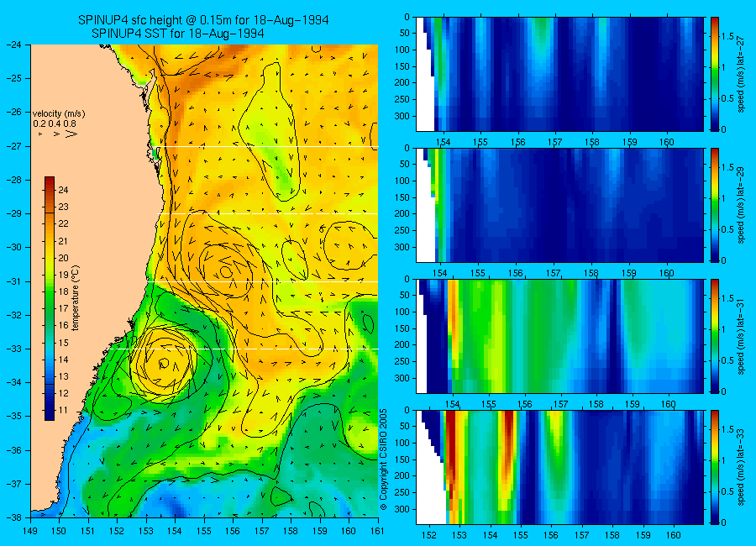Click the -33 latitude label on the map axis
The width and height of the screenshot is (756, 546).
(x=14, y=349)
